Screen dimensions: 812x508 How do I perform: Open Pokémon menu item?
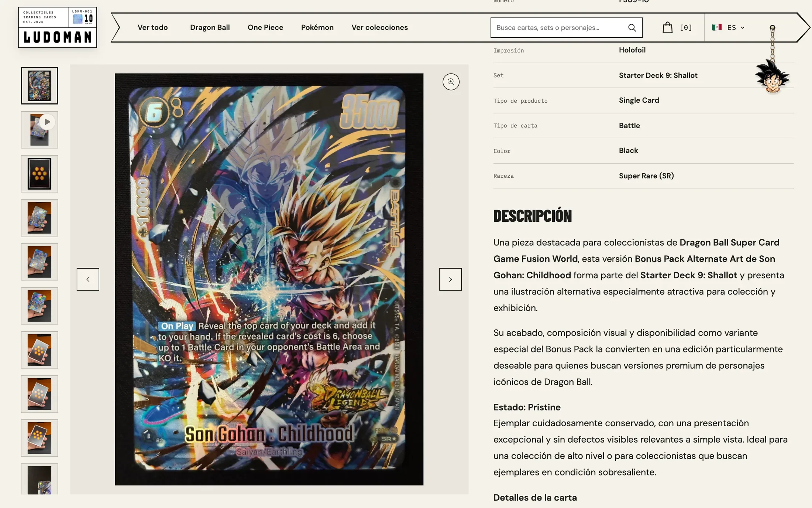click(317, 27)
